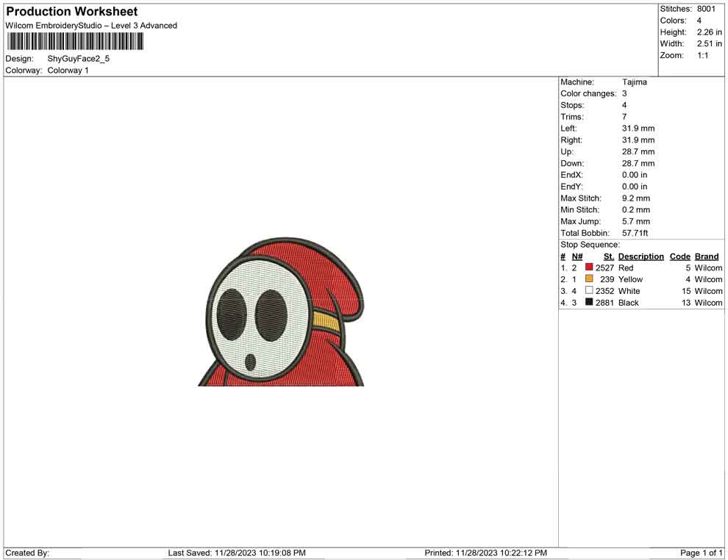728x560 pixels.
Task: Click the Height value '2.26 in'
Action: (709, 32)
